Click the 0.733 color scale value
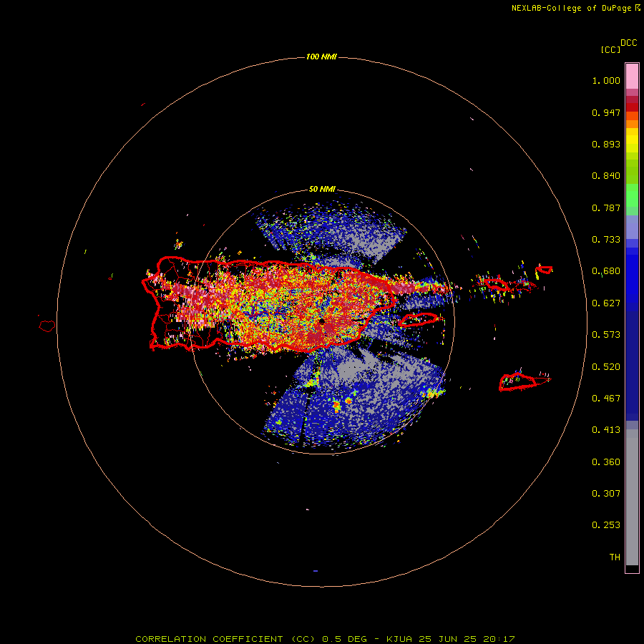This screenshot has width=644, height=644. pos(606,240)
